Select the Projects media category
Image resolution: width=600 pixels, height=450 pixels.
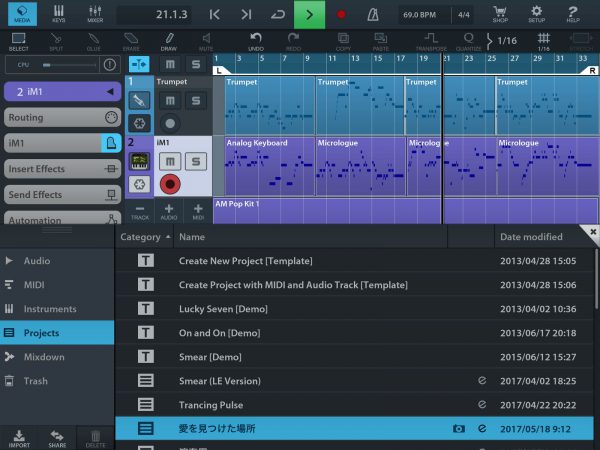click(57, 333)
